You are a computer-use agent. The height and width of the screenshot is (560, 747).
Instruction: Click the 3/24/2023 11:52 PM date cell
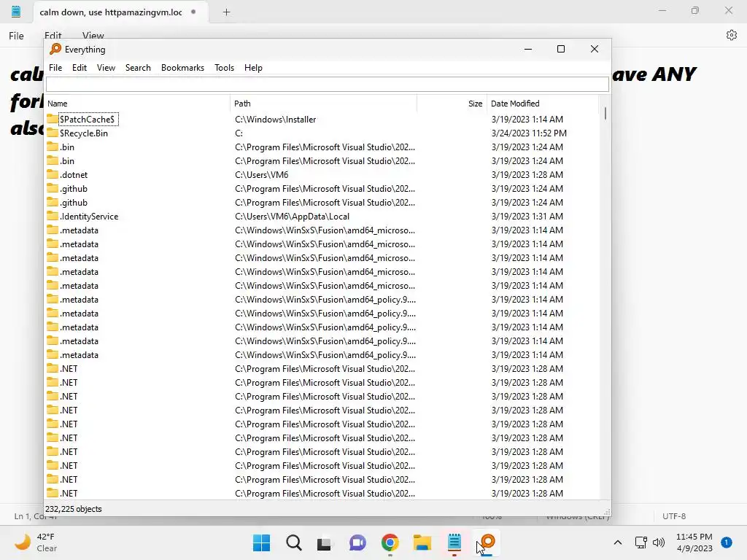pos(529,133)
